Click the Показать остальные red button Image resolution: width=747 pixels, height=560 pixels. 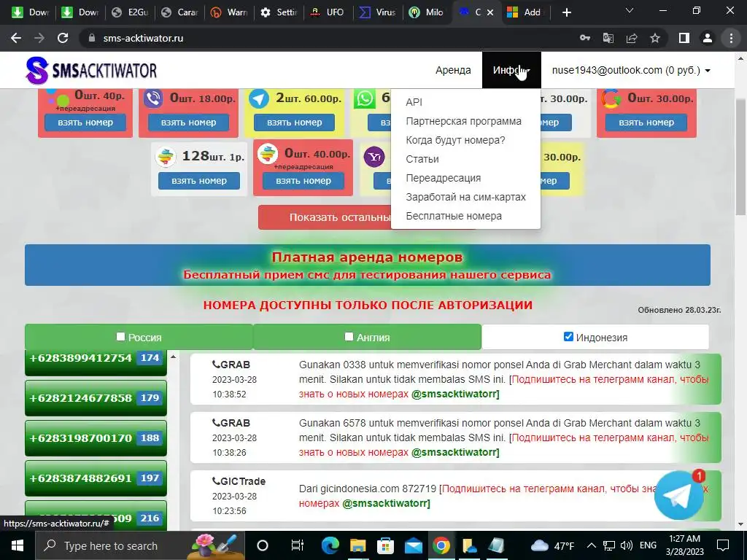click(x=325, y=217)
